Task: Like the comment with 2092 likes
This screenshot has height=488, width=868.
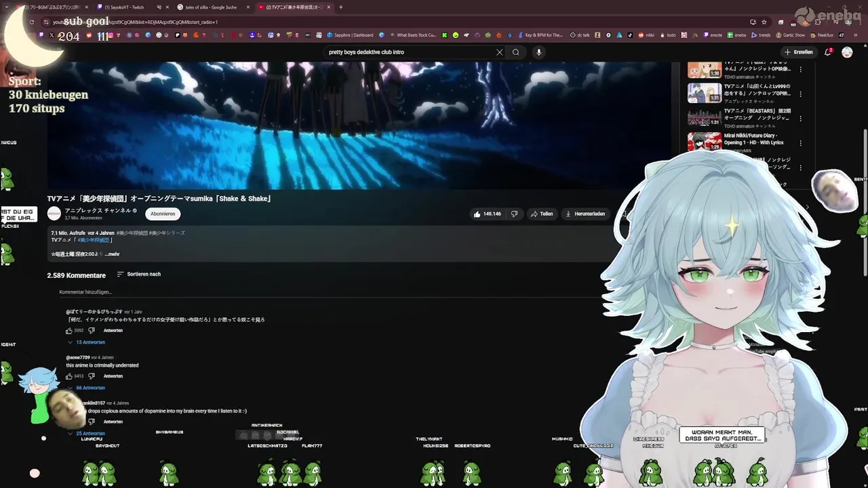Action: [69, 331]
